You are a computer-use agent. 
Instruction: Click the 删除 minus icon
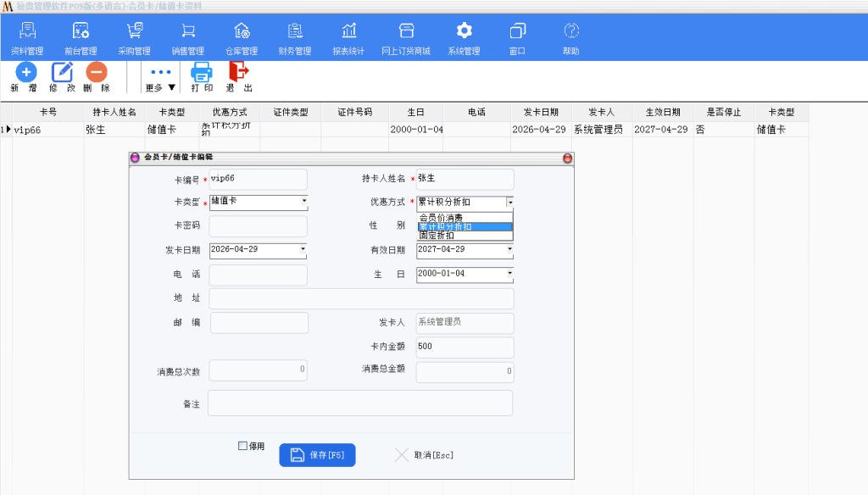click(97, 73)
